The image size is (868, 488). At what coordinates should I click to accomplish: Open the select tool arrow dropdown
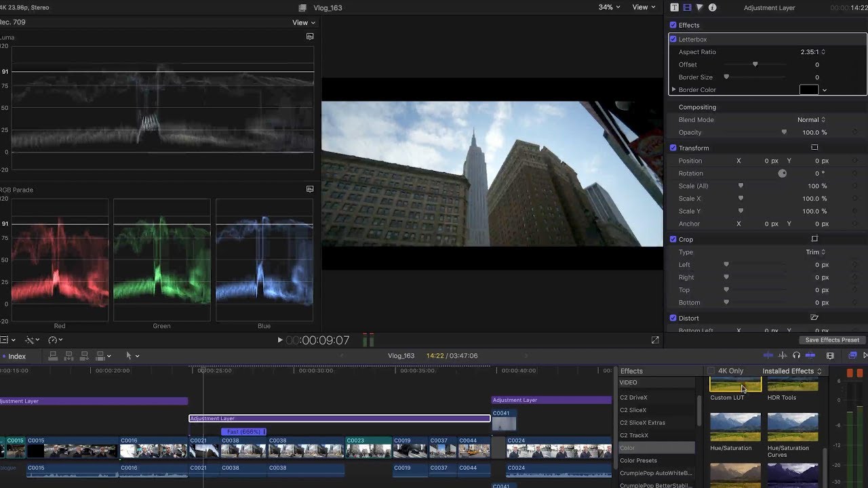tap(132, 355)
